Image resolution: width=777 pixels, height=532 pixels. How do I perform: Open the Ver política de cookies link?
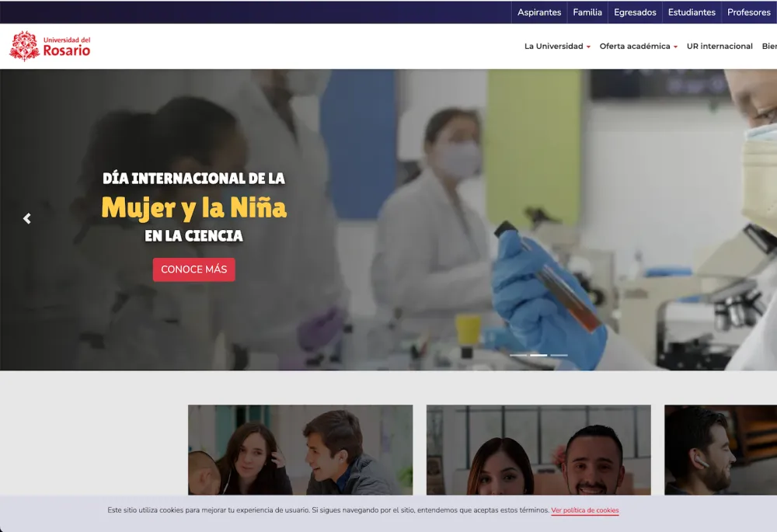(x=585, y=511)
